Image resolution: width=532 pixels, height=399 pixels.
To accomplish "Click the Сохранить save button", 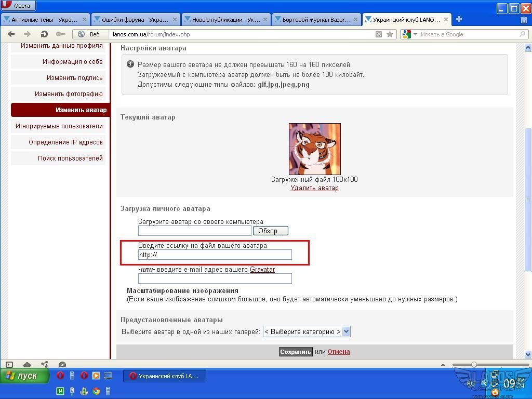I will (x=296, y=352).
